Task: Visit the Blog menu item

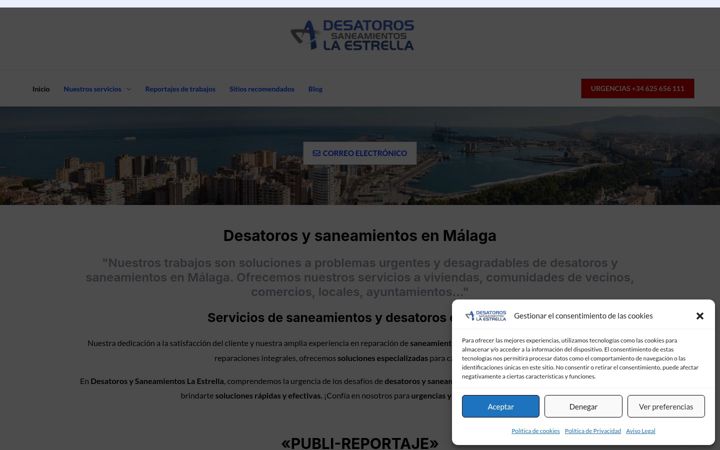Action: pos(315,89)
